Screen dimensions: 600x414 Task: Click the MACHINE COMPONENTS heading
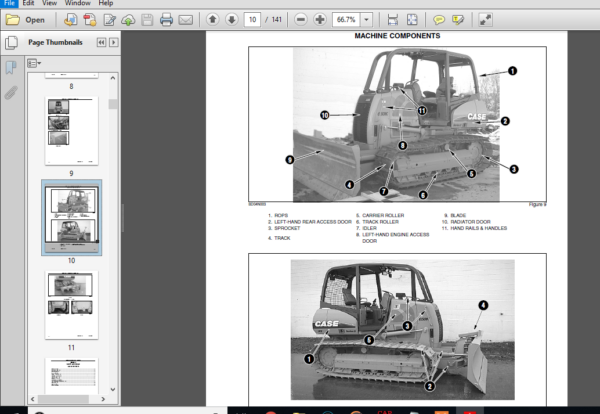click(397, 36)
